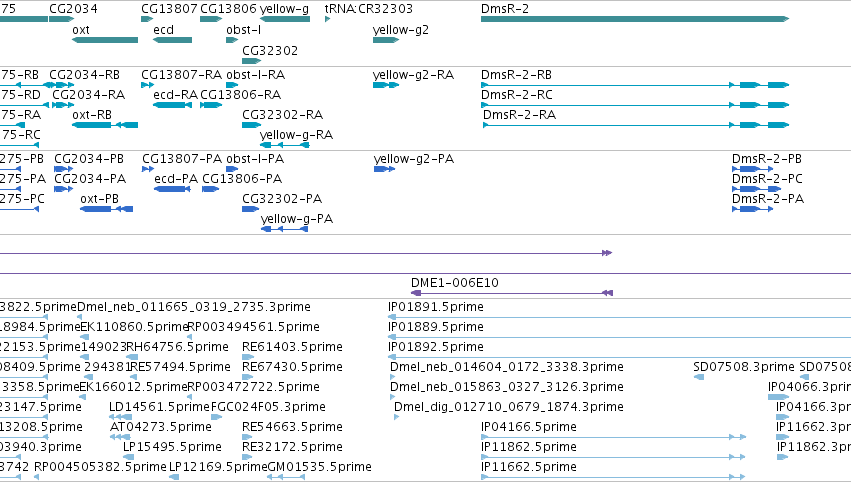Image resolution: width=851 pixels, height=482 pixels.
Task: Click the yellow-g-PA protein label
Action: point(296,219)
